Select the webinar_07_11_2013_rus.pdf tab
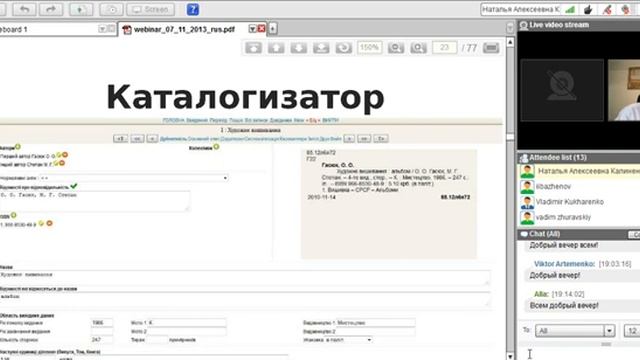Viewport: 640px width, 360px height. coord(184,29)
